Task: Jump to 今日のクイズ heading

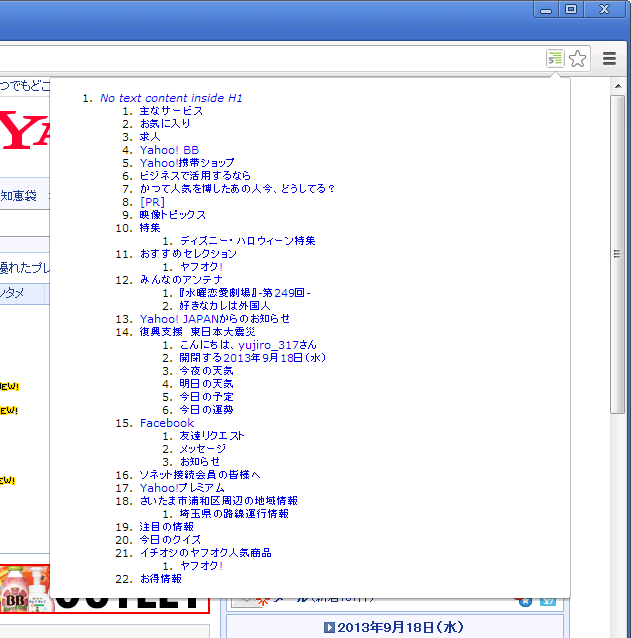Action: pyautogui.click(x=170, y=540)
